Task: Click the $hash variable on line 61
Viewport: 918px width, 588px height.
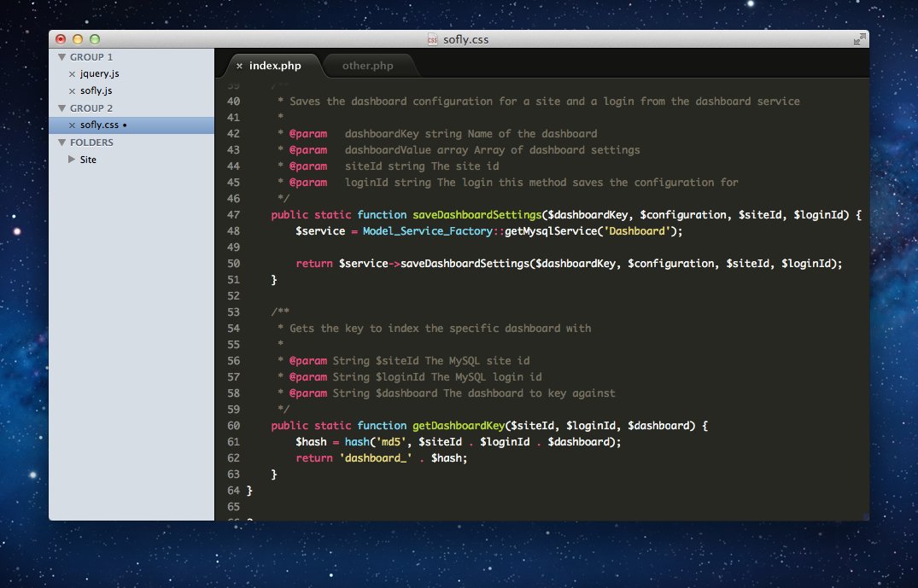Action: [x=311, y=442]
